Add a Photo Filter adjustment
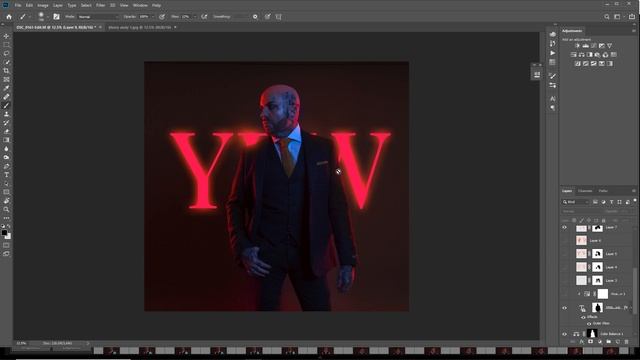Image resolution: width=640 pixels, height=360 pixels. (x=598, y=55)
